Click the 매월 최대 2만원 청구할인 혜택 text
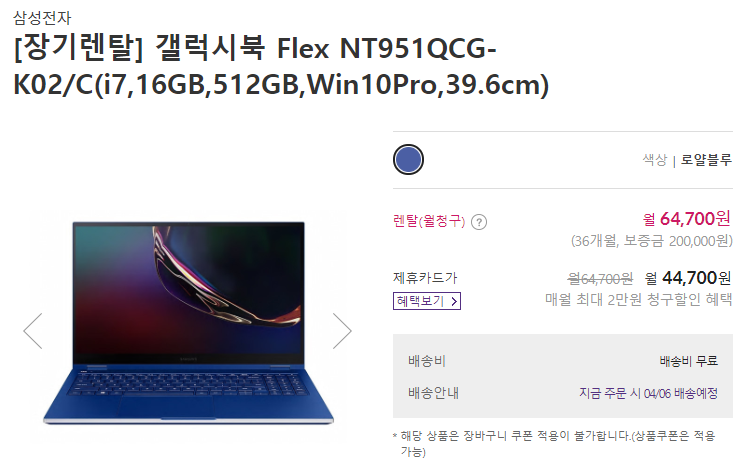The image size is (751, 471). (638, 300)
